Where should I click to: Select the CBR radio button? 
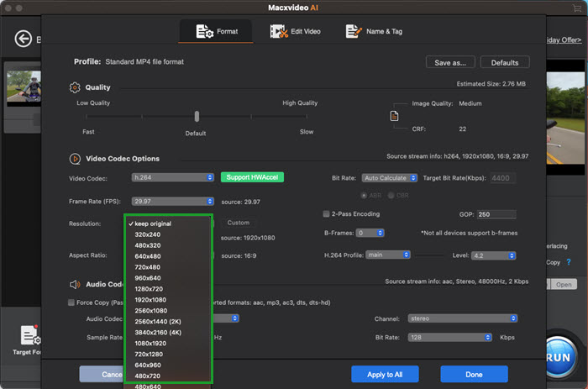pos(391,196)
